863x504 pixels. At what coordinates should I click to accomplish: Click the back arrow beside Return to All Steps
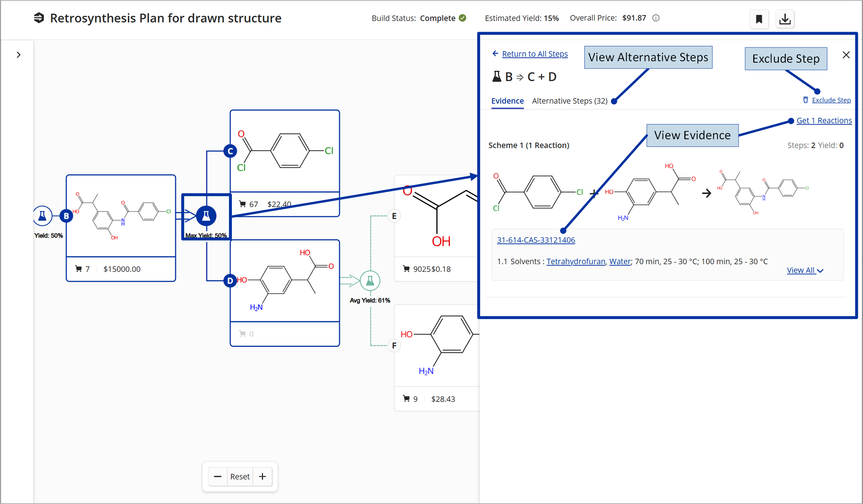[495, 54]
